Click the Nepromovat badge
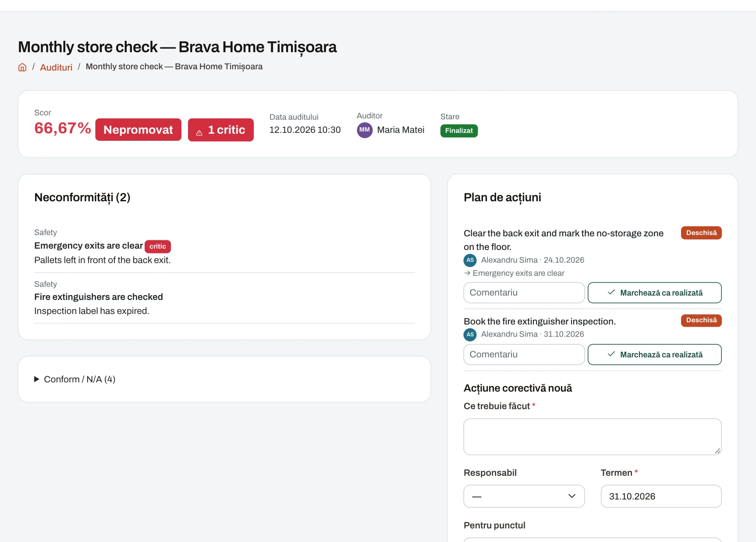The width and height of the screenshot is (756, 542). (x=138, y=130)
